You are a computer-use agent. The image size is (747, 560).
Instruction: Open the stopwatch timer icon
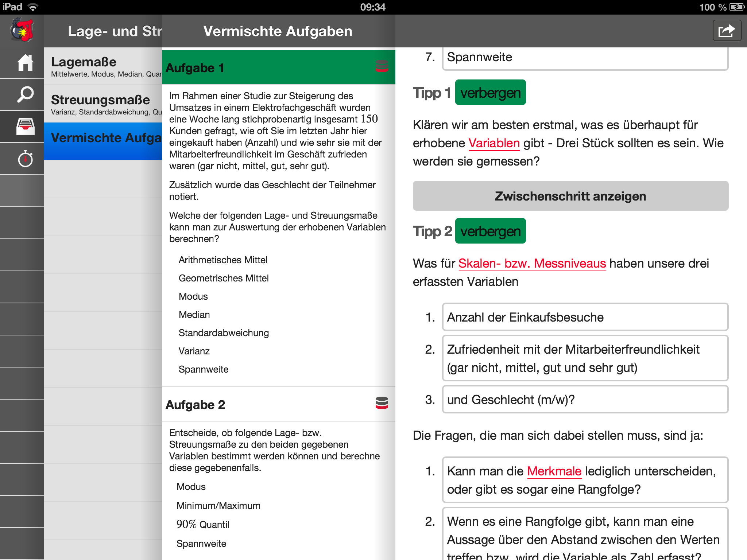(25, 158)
